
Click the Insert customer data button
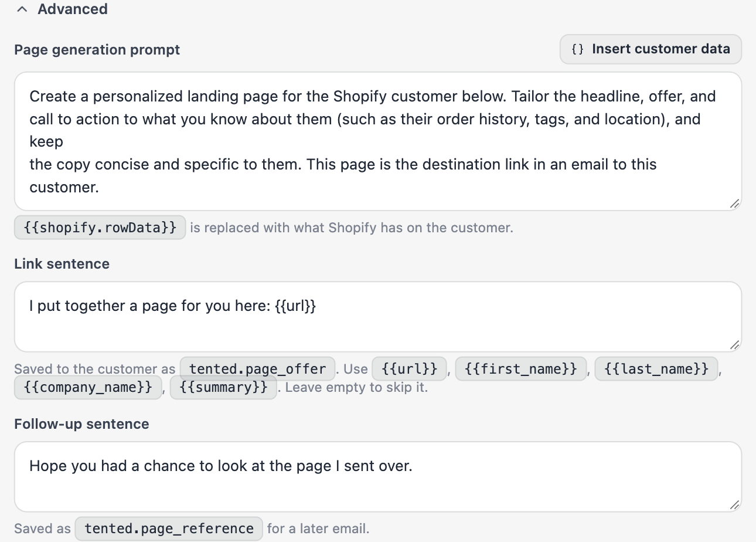651,49
